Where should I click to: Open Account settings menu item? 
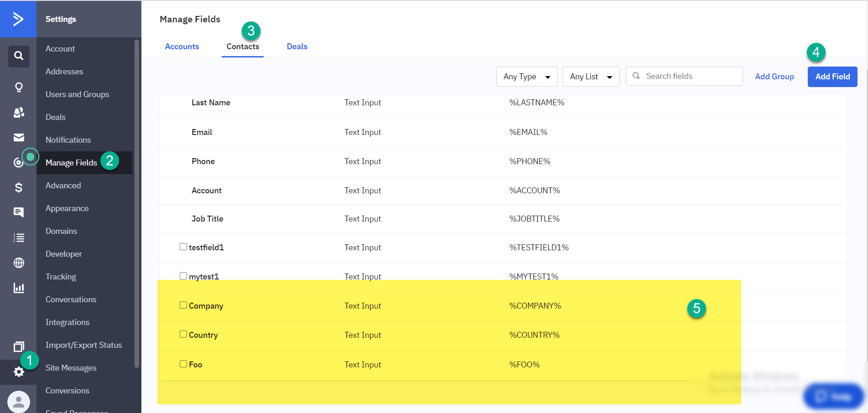[60, 49]
